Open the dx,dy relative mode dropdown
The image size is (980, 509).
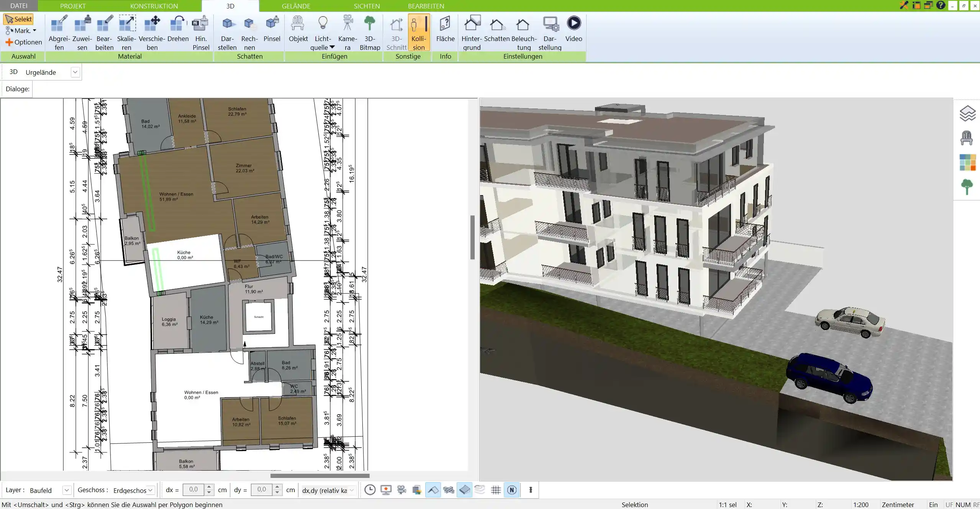(x=352, y=490)
